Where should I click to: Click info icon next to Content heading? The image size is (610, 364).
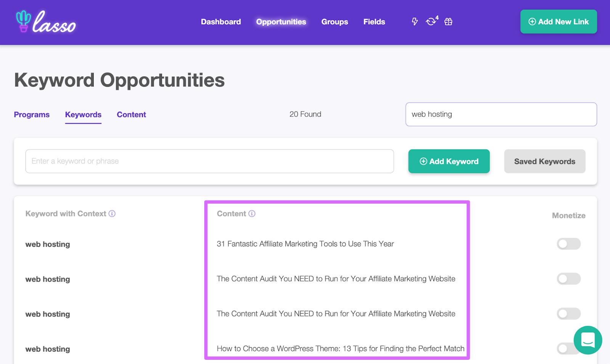(x=252, y=214)
